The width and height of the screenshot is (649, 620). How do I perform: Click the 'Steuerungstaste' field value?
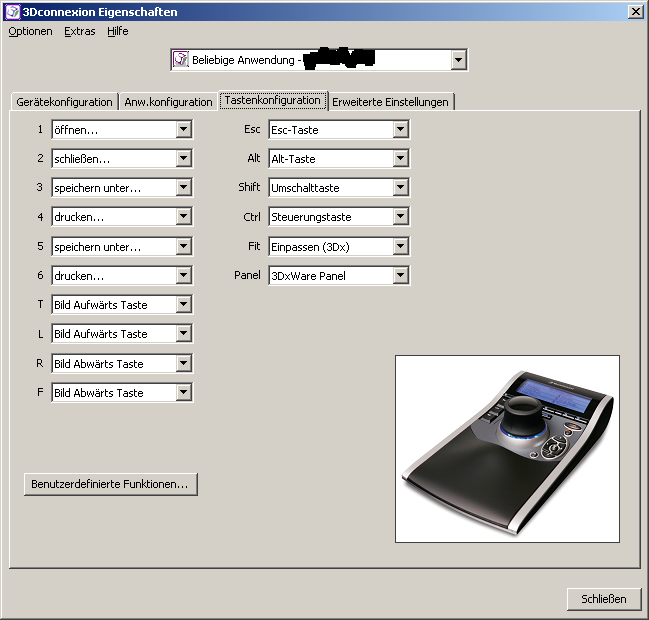(x=311, y=217)
